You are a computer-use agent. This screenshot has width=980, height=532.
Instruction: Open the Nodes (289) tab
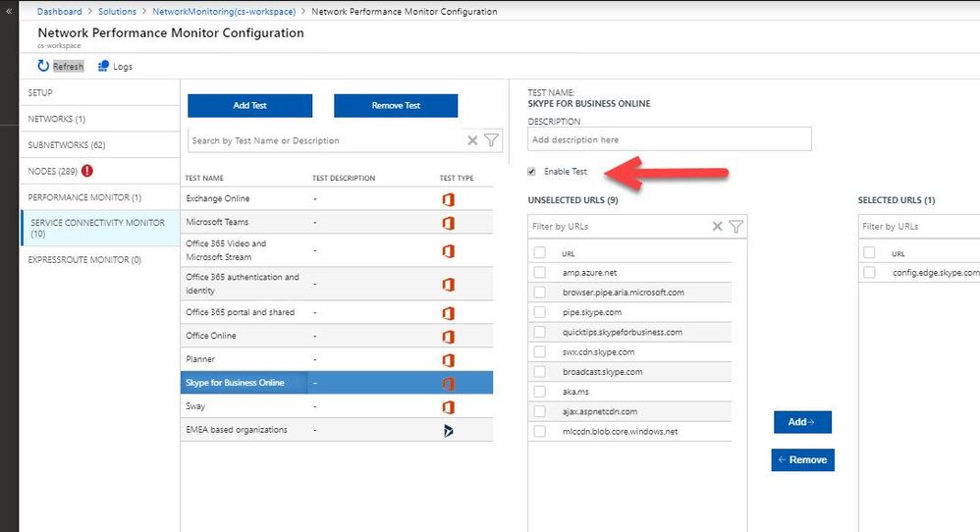tap(100, 171)
